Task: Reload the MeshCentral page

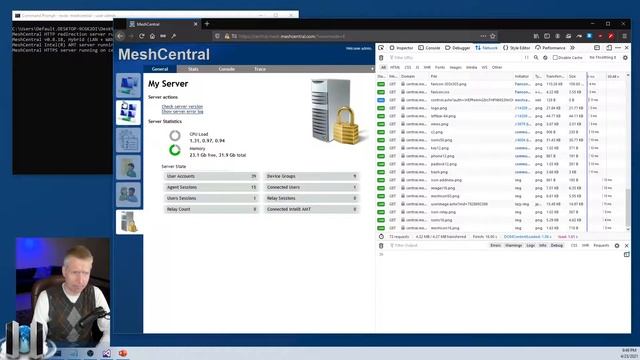Action: click(x=142, y=36)
